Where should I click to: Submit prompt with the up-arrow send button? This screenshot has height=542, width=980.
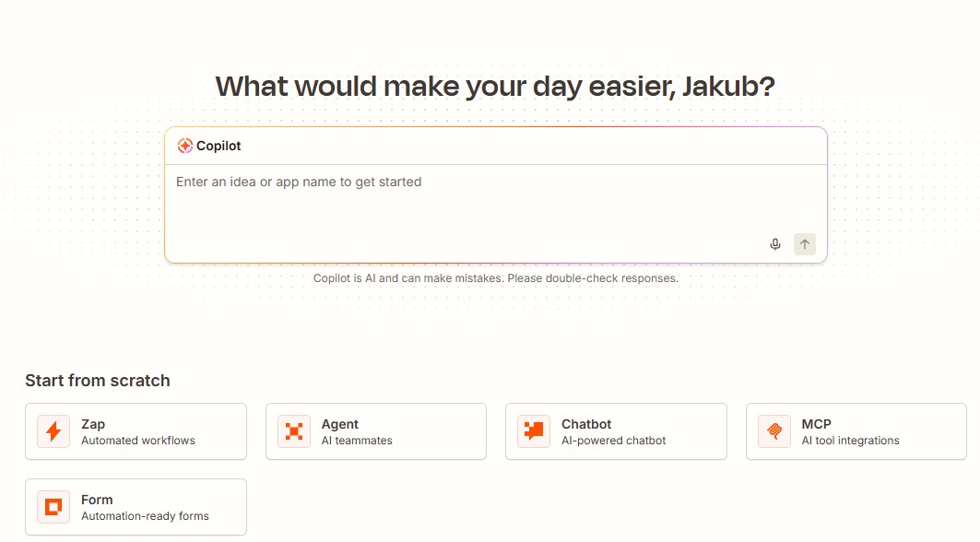pos(805,244)
